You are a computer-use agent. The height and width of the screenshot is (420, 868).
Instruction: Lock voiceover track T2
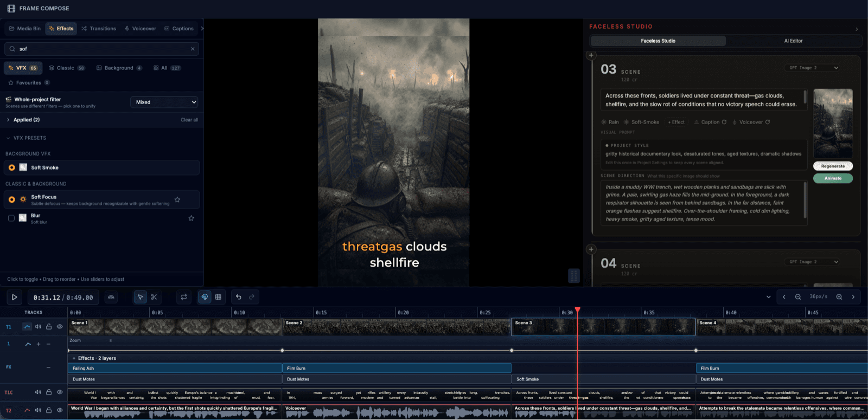point(49,410)
